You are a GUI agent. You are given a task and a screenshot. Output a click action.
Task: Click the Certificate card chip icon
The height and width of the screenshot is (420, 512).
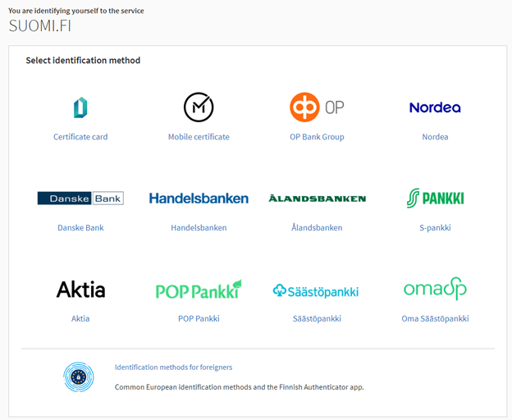tap(80, 107)
